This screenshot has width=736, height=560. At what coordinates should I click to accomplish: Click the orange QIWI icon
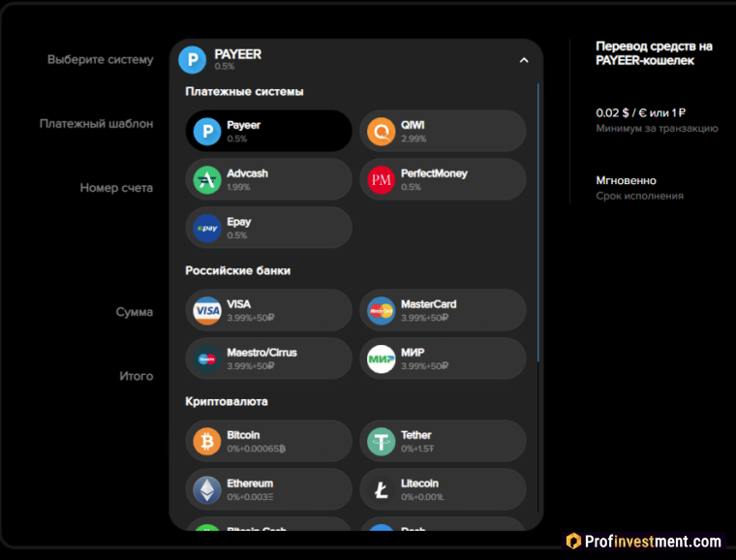(x=382, y=131)
